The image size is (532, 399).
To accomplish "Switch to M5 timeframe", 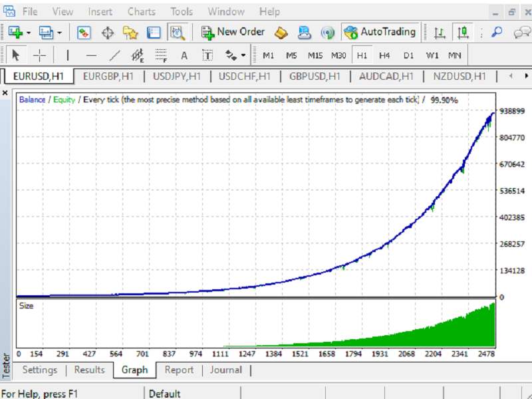I will pyautogui.click(x=291, y=55).
